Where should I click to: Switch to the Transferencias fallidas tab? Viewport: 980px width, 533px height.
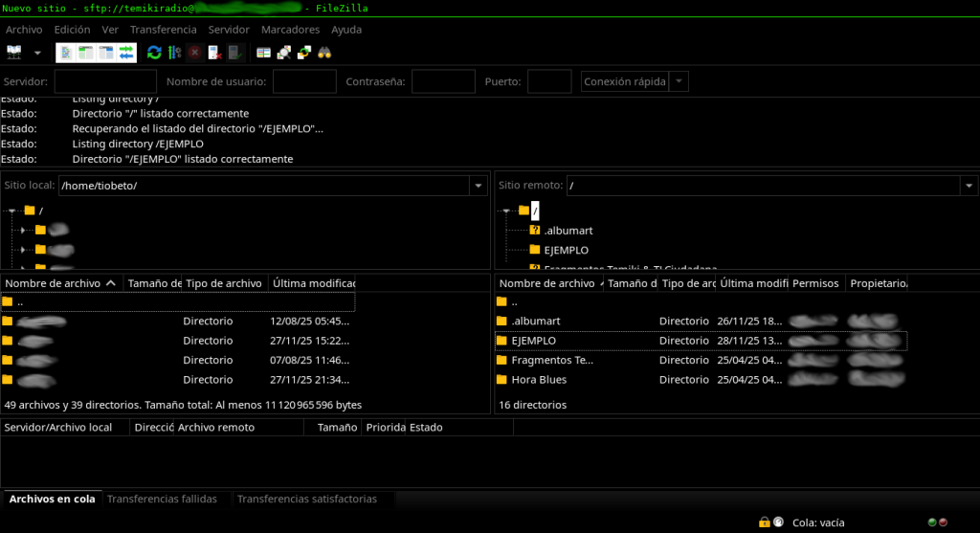click(x=162, y=500)
